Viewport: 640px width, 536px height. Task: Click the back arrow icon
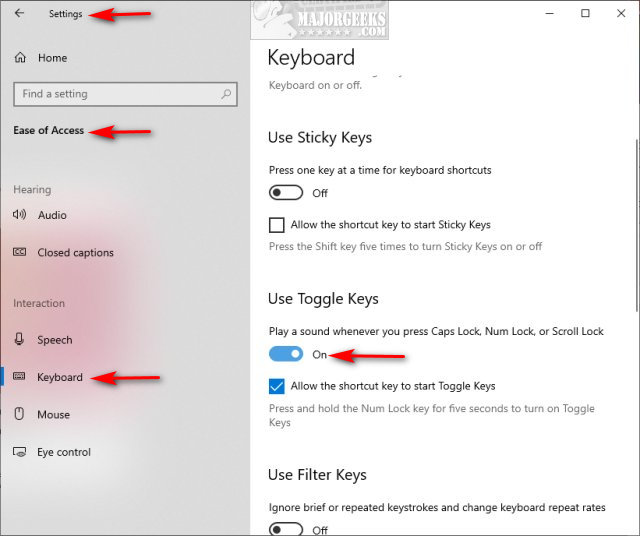(20, 14)
